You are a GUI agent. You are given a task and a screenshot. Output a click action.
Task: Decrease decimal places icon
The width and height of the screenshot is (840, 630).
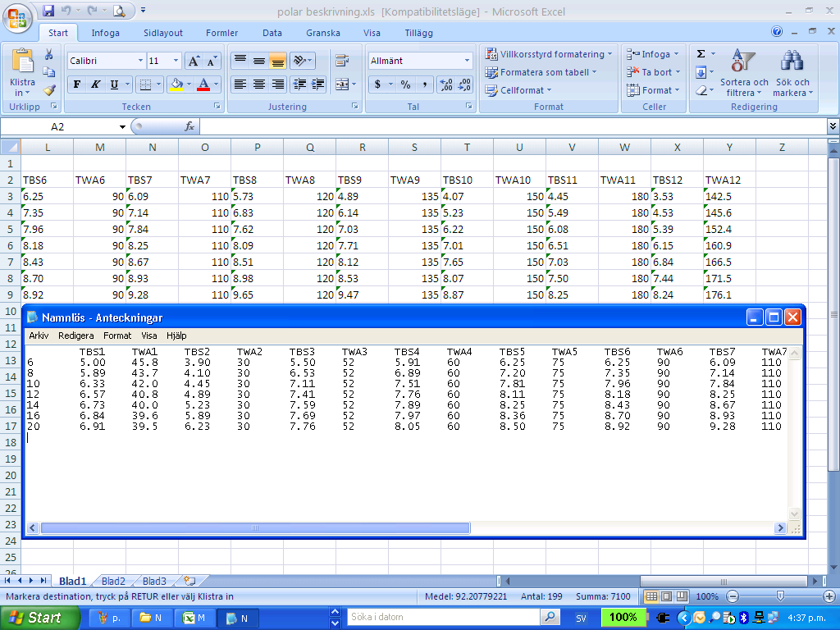coord(464,84)
